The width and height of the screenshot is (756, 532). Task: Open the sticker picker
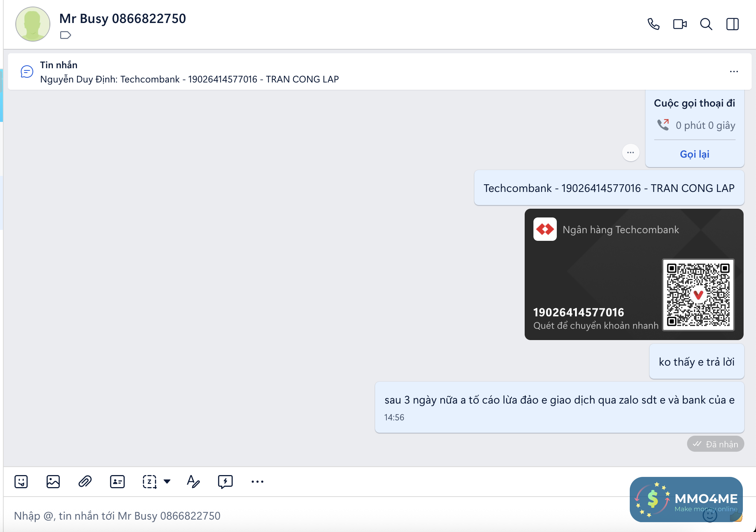pos(21,482)
